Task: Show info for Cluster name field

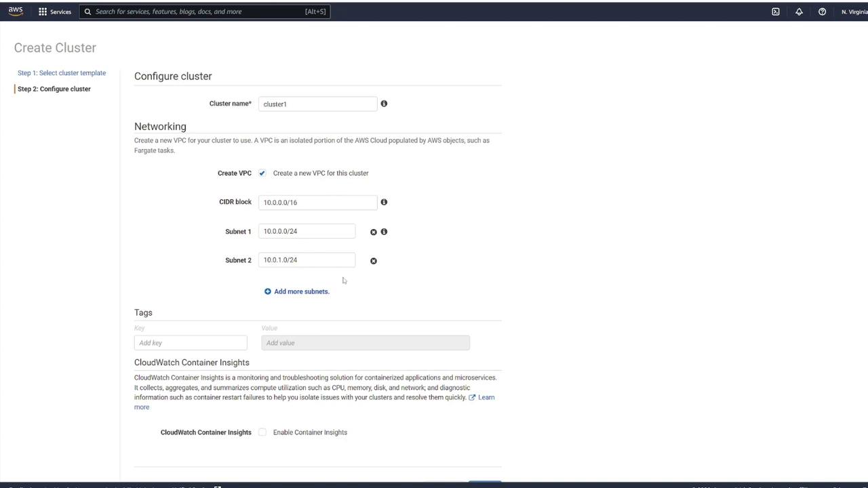Action: (x=384, y=104)
